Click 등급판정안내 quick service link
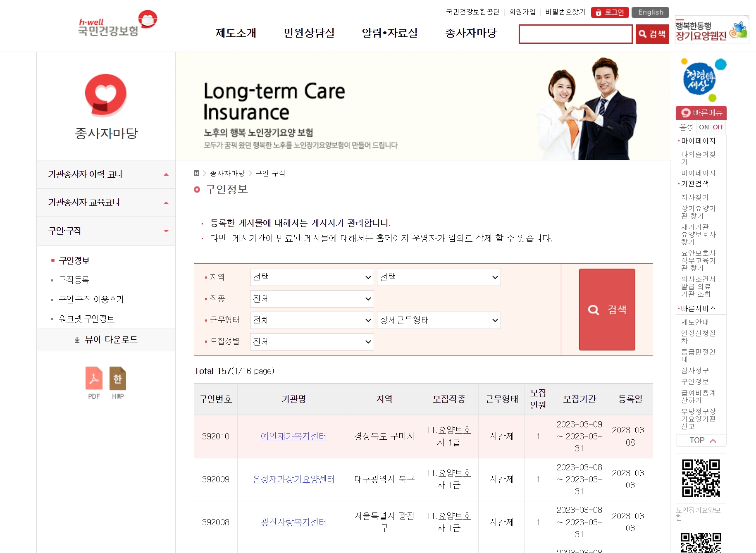756x553 pixels. click(698, 355)
